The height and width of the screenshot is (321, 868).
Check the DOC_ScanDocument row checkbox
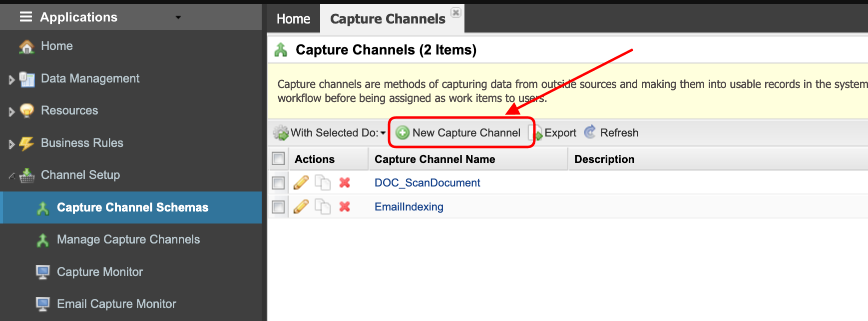pyautogui.click(x=278, y=183)
